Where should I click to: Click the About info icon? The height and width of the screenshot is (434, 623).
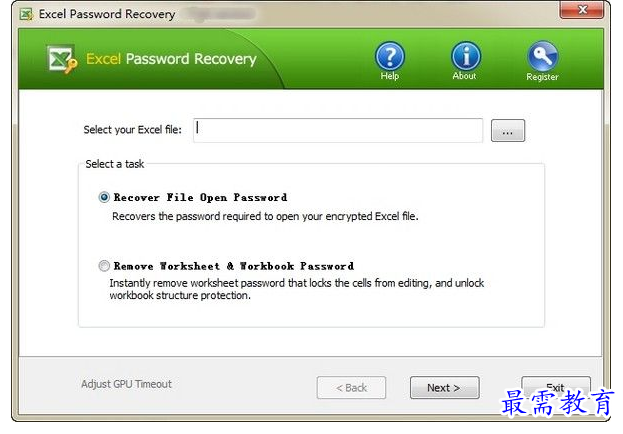(466, 56)
